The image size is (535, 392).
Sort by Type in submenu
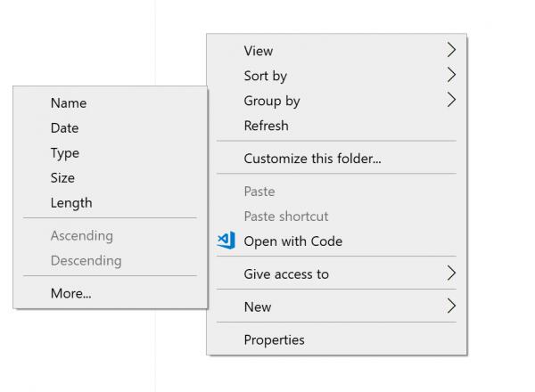tap(65, 152)
